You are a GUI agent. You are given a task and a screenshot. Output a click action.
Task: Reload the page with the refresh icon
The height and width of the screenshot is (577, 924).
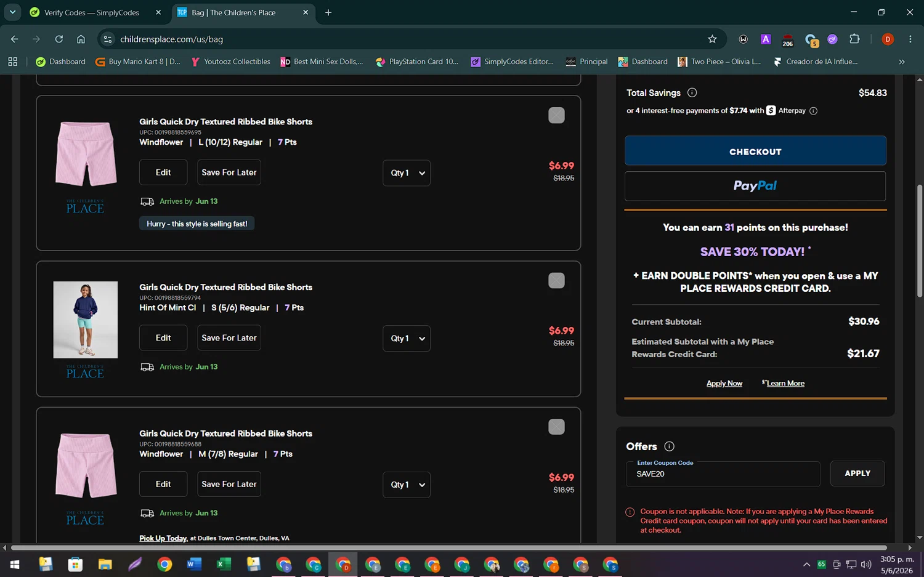tap(59, 39)
